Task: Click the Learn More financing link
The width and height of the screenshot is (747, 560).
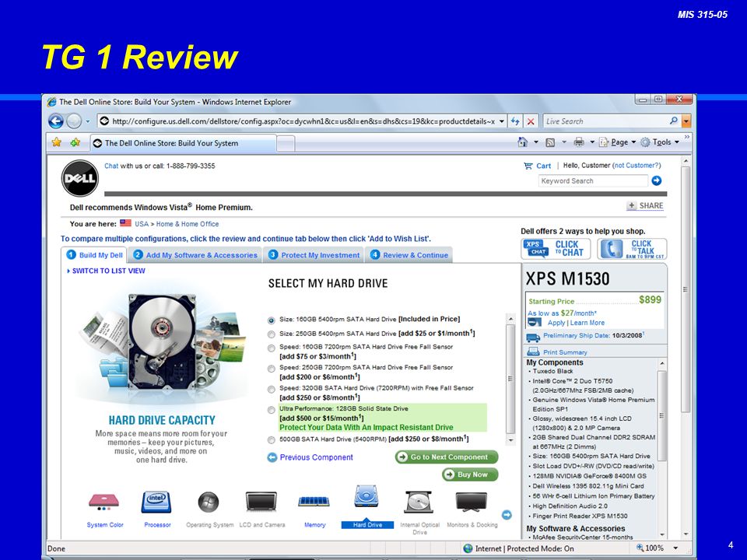Action: click(587, 322)
